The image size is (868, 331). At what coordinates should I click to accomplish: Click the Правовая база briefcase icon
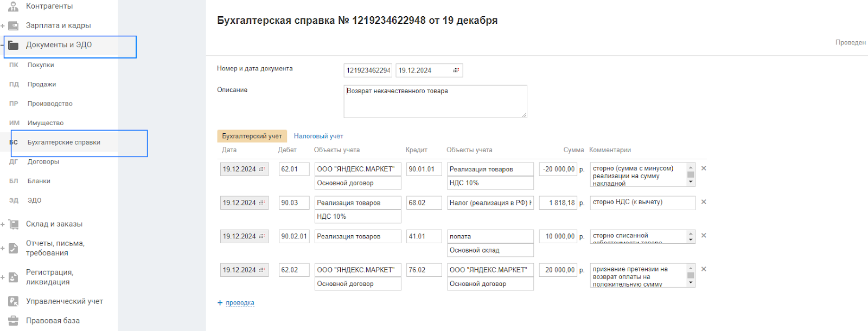coord(14,321)
